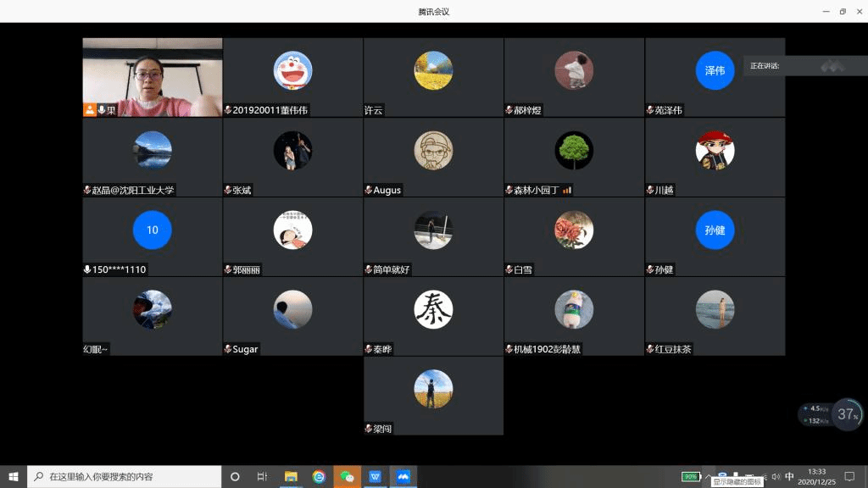Open the Windows Start menu
The image size is (868, 488).
tap(13, 476)
